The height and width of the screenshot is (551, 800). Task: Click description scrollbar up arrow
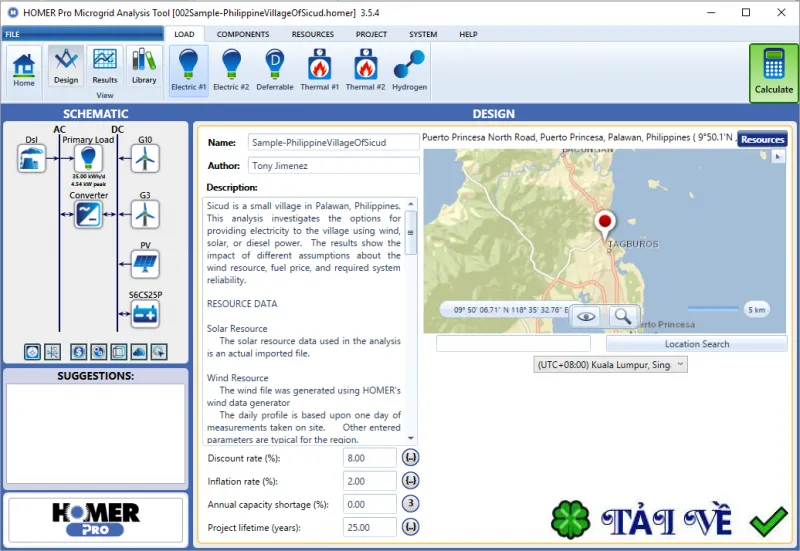(411, 204)
